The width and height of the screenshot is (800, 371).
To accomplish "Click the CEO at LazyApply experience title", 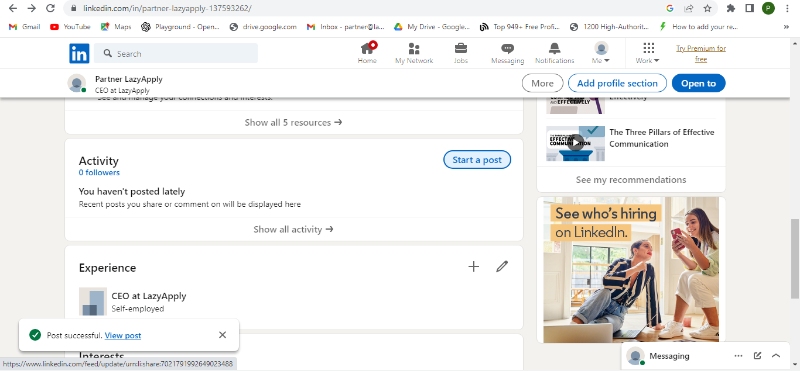I will point(149,296).
